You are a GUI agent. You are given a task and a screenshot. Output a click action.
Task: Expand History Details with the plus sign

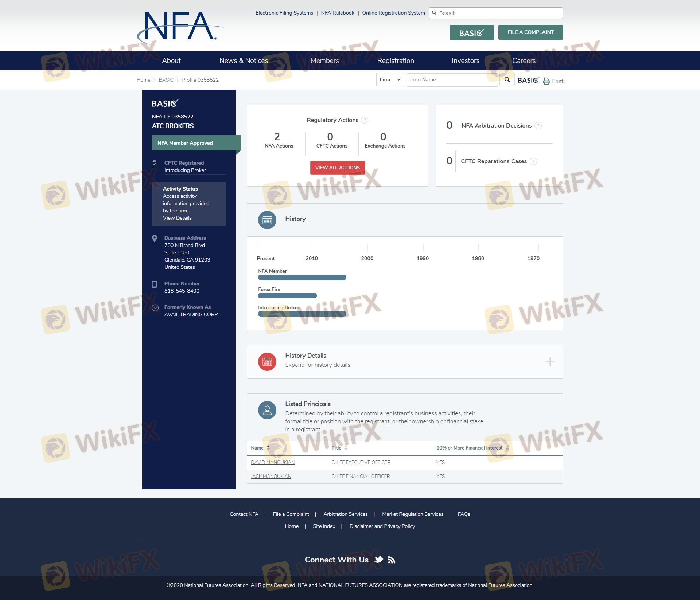pos(550,362)
